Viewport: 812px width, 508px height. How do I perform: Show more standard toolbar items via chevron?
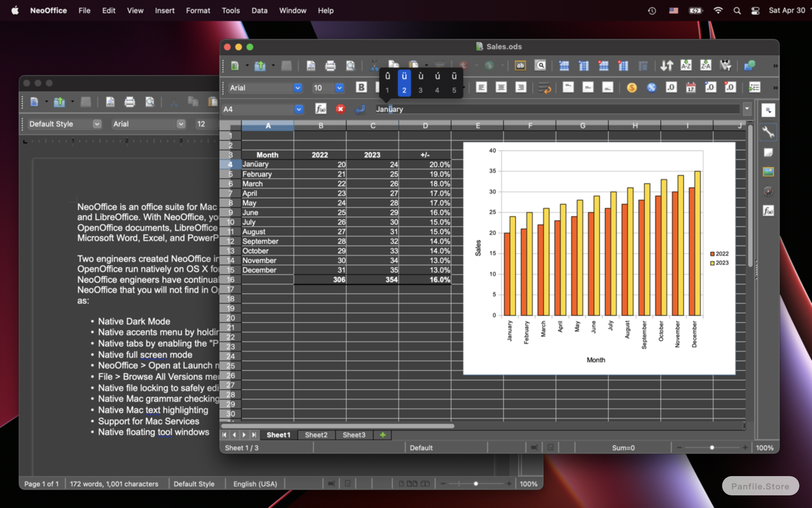point(775,66)
